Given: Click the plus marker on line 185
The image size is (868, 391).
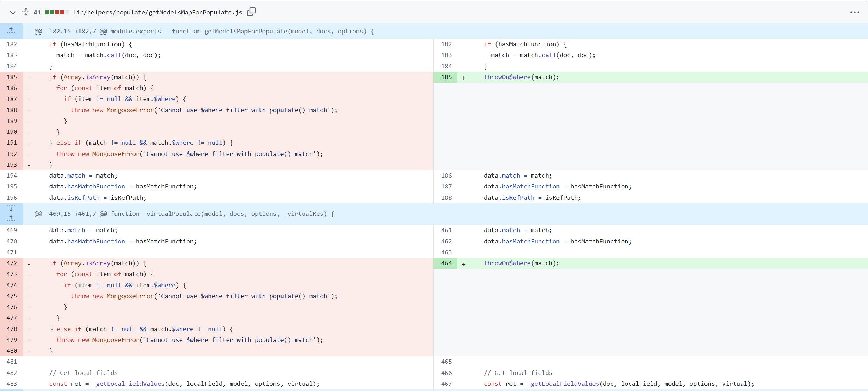Looking at the screenshot, I should [x=464, y=78].
